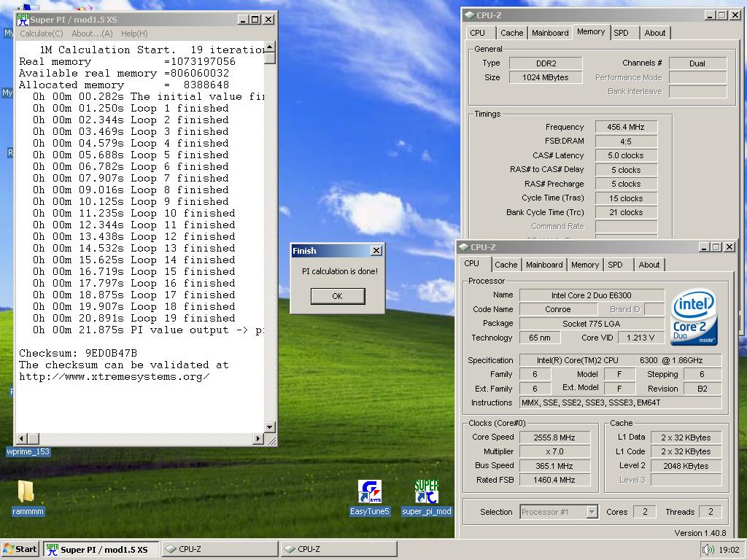747x560 pixels.
Task: Click the Channels # field Dual
Action: (698, 63)
